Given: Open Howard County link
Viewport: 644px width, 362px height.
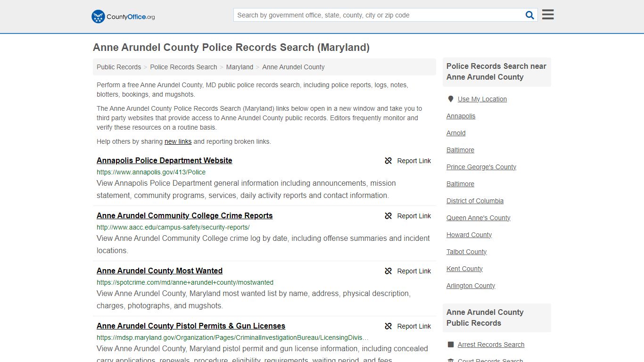Looking at the screenshot, I should point(469,235).
